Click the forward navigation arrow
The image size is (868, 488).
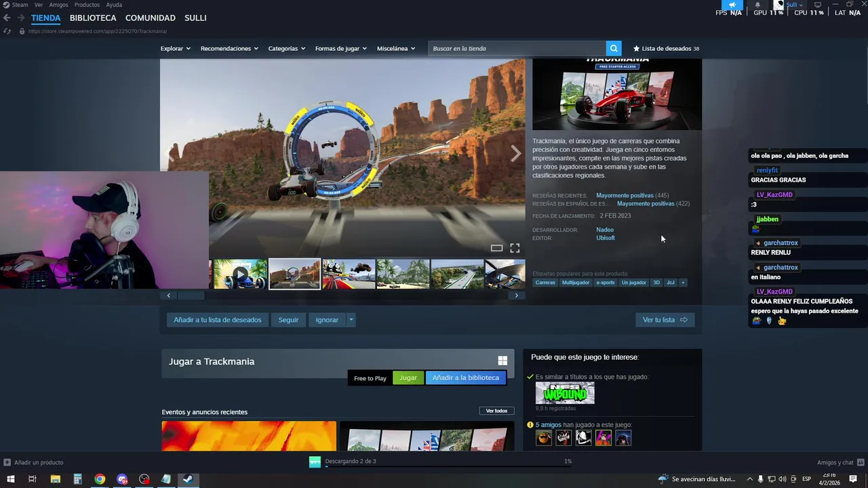pos(21,18)
